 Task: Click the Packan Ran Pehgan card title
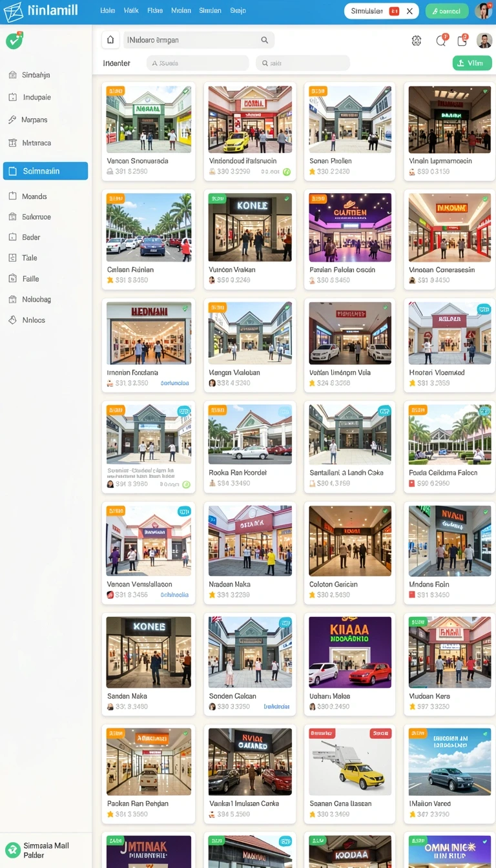click(138, 804)
